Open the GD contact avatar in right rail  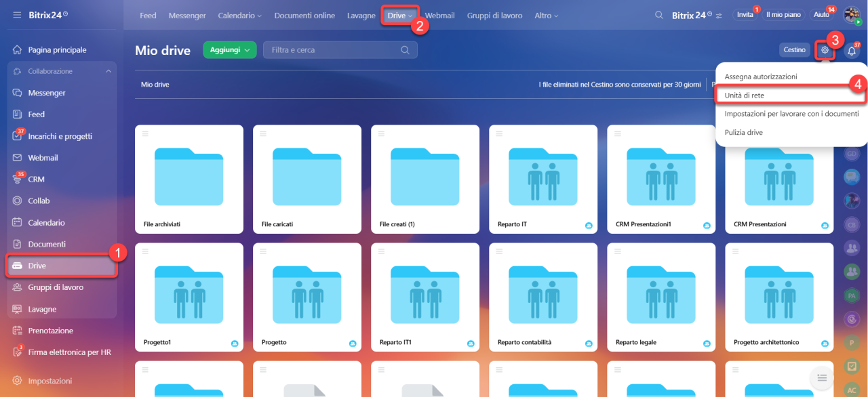coord(852,154)
